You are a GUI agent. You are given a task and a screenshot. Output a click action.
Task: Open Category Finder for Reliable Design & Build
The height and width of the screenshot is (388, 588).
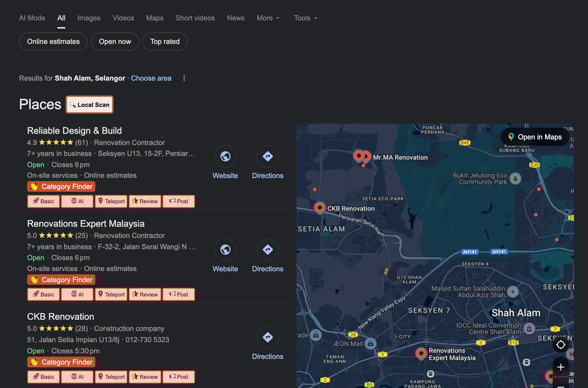tap(61, 187)
